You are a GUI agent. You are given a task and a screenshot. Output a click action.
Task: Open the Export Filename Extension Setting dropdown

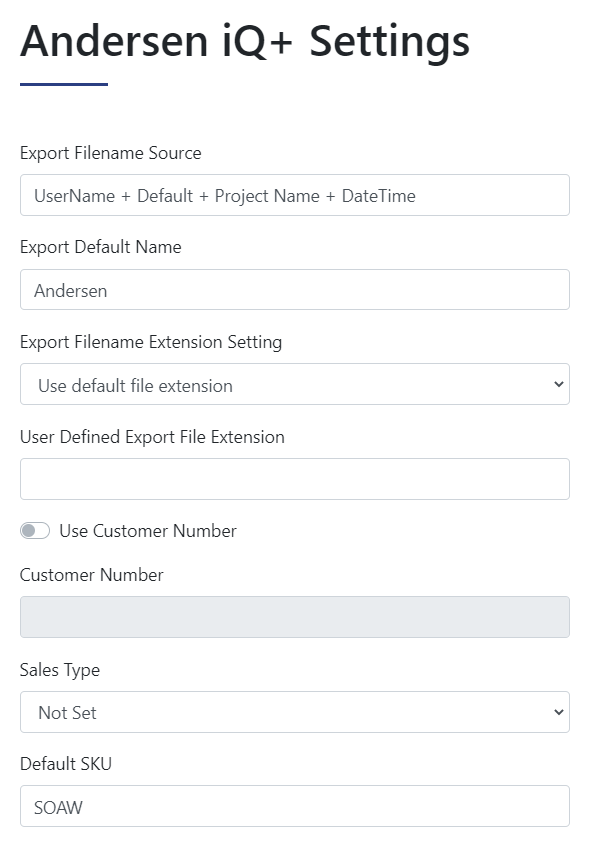pyautogui.click(x=294, y=384)
